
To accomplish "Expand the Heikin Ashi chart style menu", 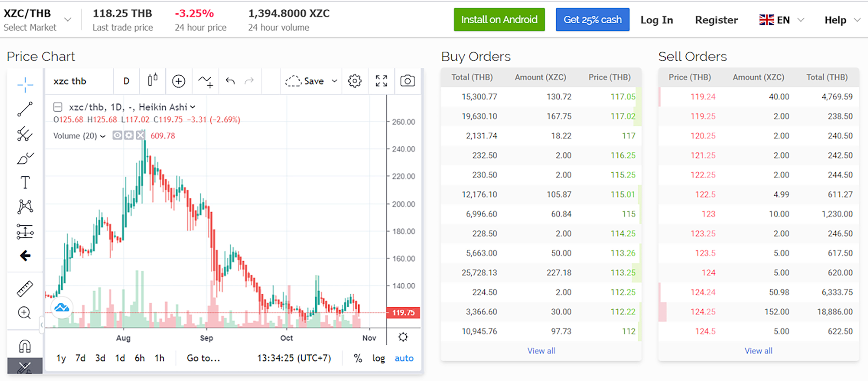I will 193,107.
